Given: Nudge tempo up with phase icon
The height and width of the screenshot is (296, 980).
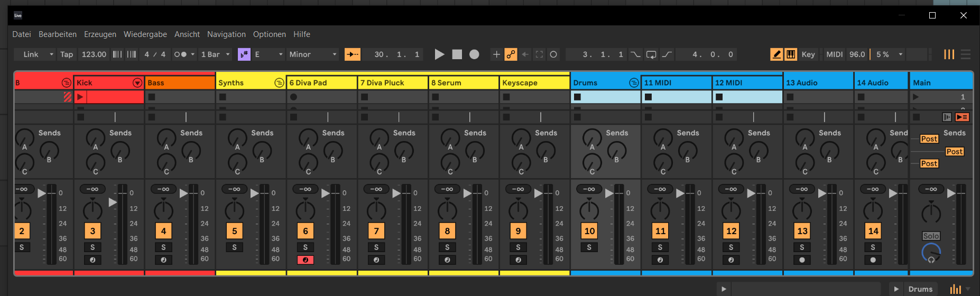Looking at the screenshot, I should pos(132,54).
